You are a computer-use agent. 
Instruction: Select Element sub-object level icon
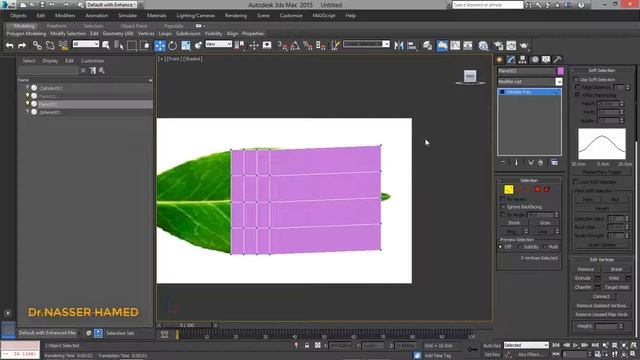coord(547,189)
